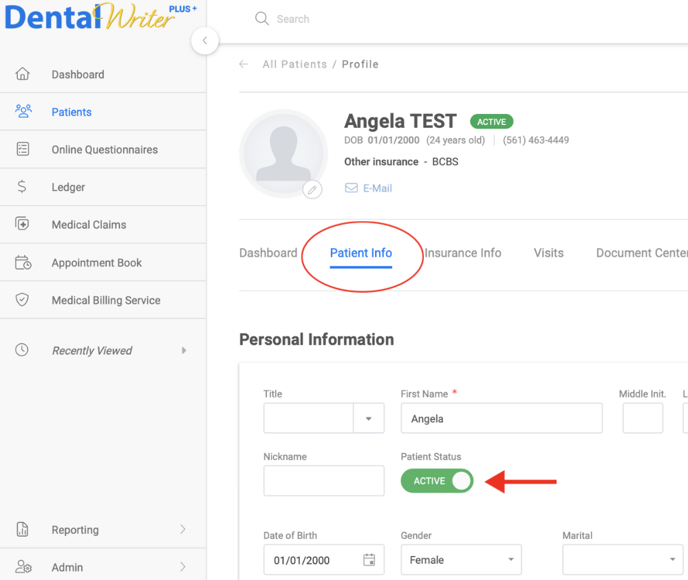Image resolution: width=688 pixels, height=580 pixels.
Task: Go to the Visits tab
Action: tap(548, 253)
